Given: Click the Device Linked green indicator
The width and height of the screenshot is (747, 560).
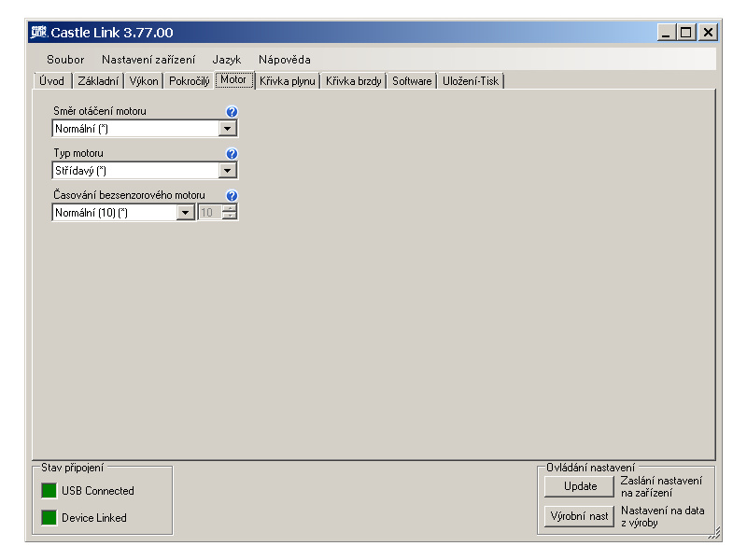Looking at the screenshot, I should (x=49, y=518).
